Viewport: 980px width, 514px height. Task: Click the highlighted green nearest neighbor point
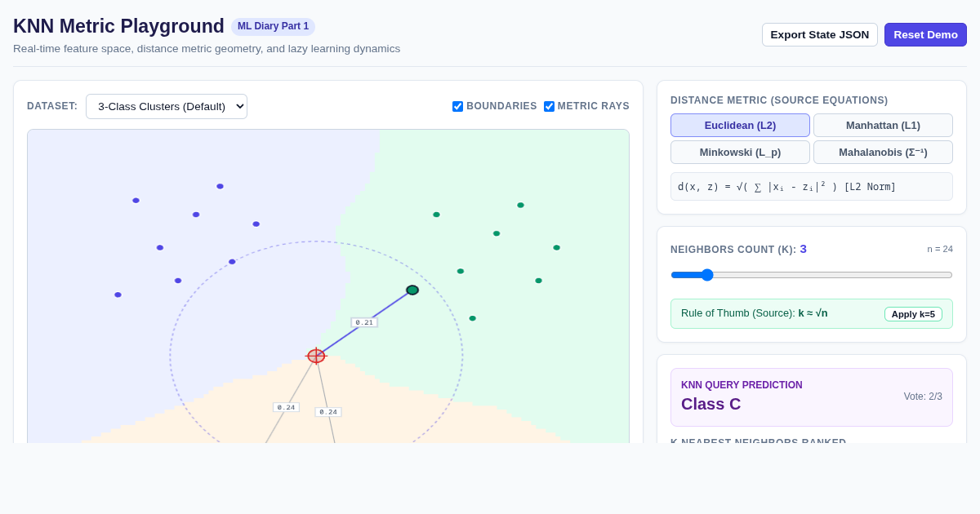[x=412, y=290]
